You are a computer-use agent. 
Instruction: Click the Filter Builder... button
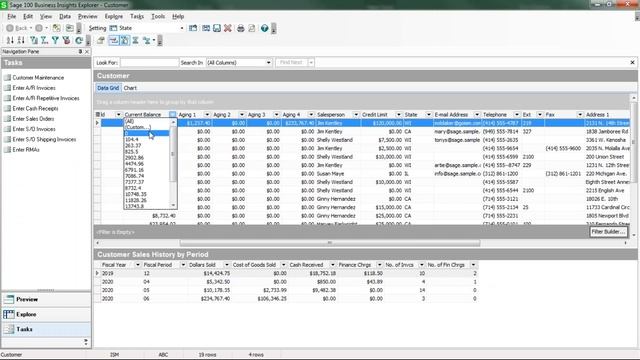click(x=608, y=232)
